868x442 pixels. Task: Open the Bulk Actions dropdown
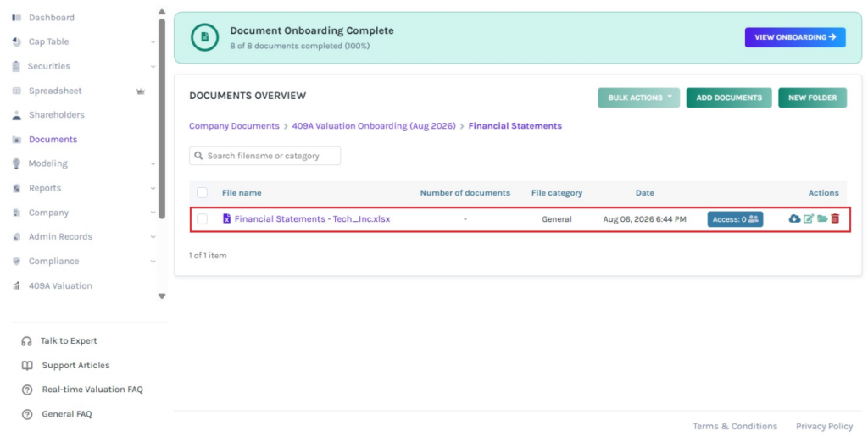pos(639,97)
